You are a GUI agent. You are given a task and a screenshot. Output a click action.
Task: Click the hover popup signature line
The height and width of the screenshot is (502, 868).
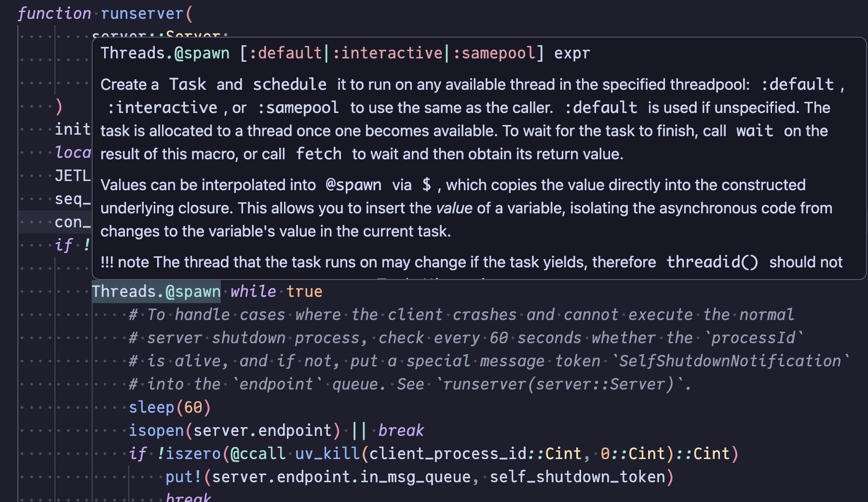345,53
